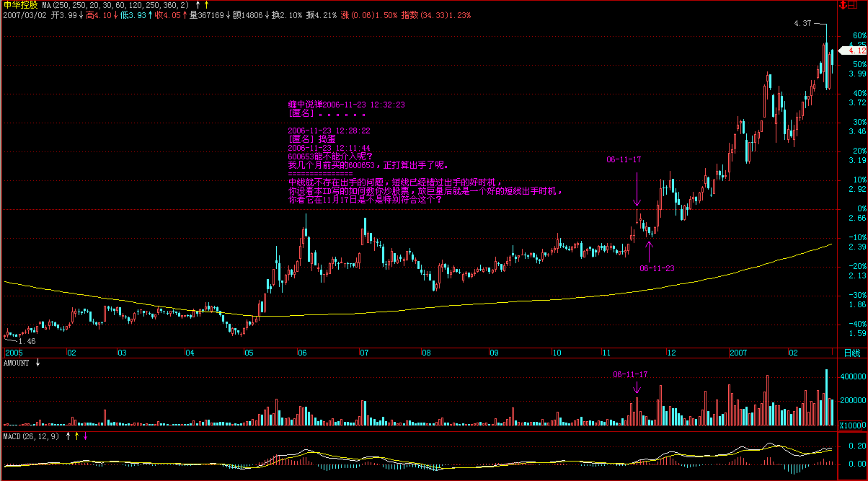Open the MACD(26,12,9) indicator settings label
Viewport: 868px width, 481px height.
[x=32, y=436]
